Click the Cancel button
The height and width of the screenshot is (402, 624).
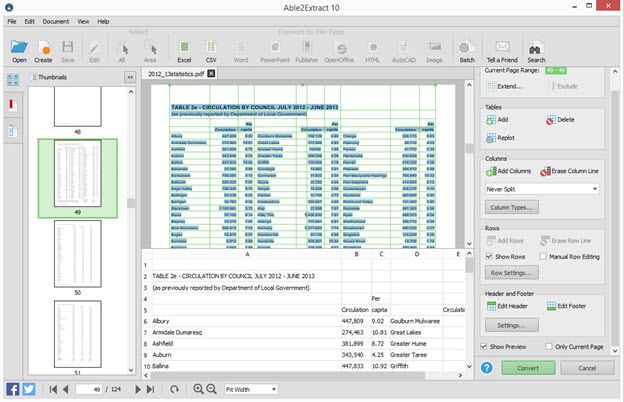587,368
